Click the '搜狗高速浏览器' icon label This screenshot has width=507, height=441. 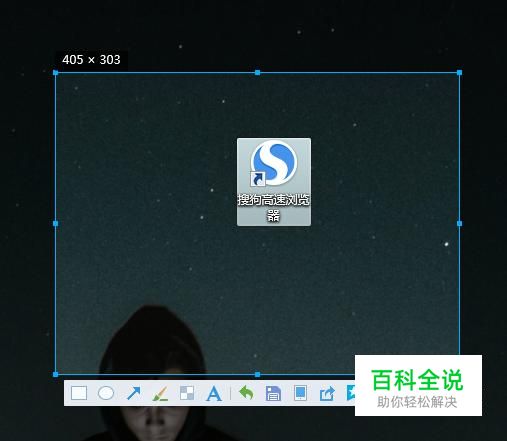pos(274,208)
